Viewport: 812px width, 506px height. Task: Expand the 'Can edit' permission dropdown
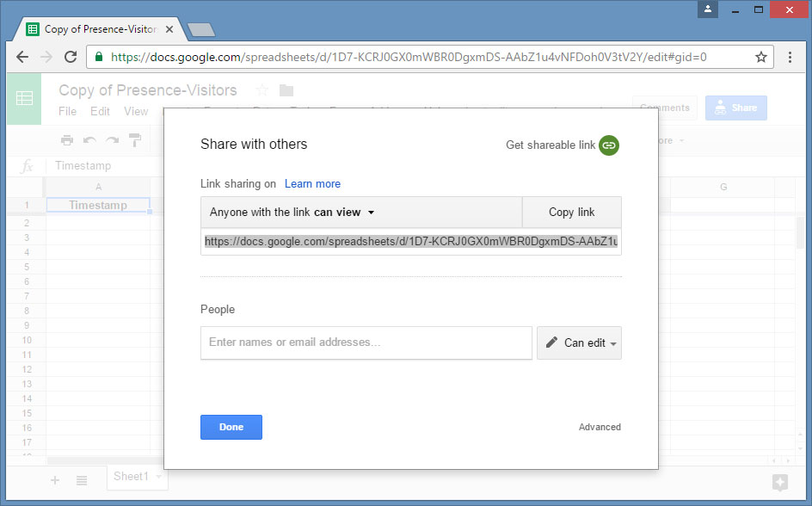point(579,342)
